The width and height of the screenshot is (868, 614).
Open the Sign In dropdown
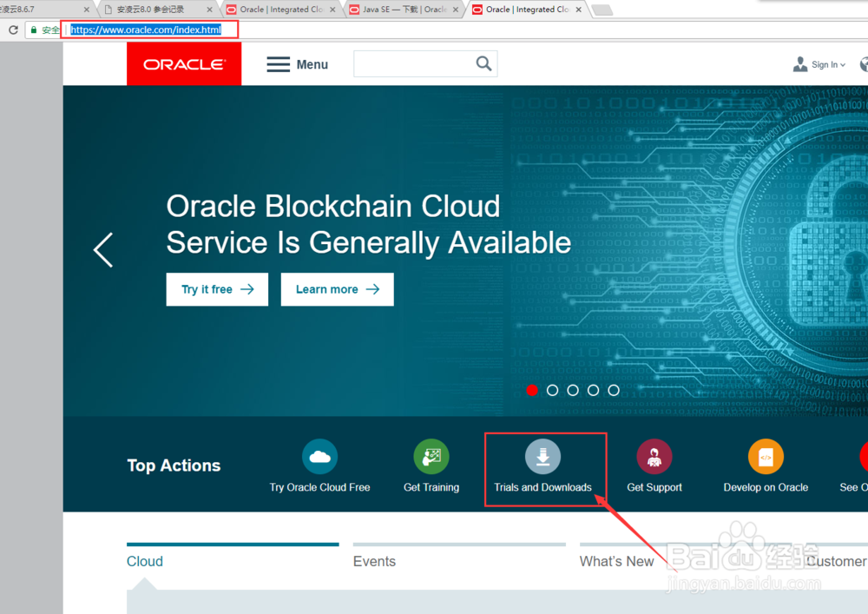828,65
